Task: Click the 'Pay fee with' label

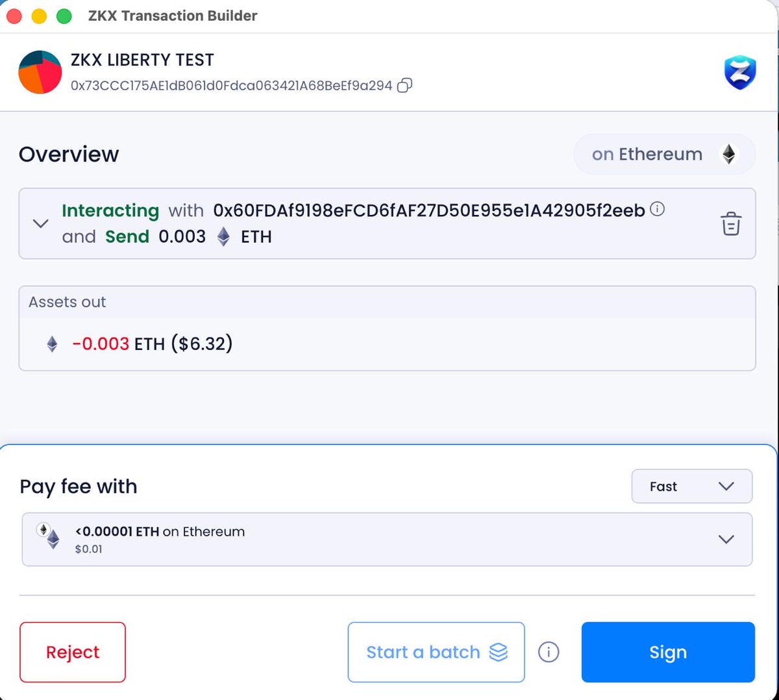Action: (79, 487)
